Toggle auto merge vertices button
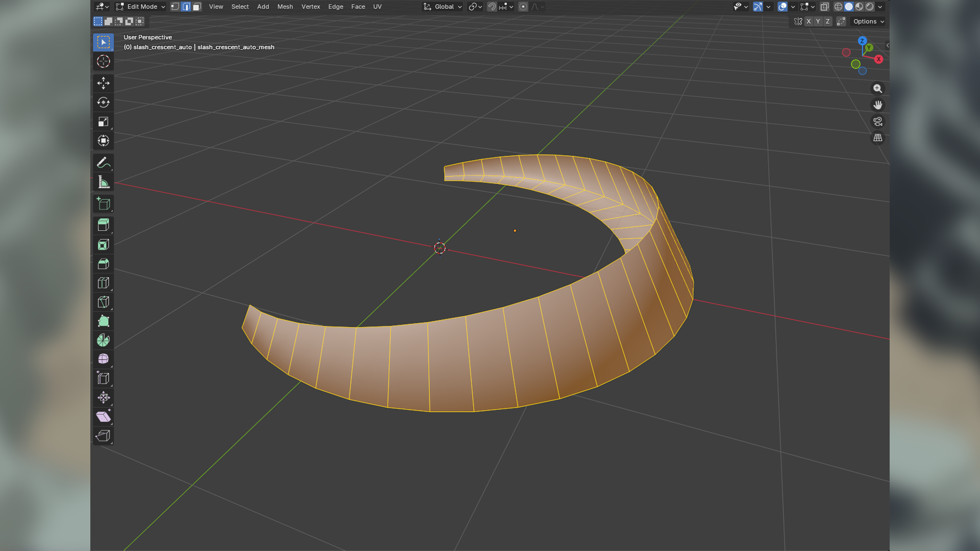The height and width of the screenshot is (551, 980). pos(841,21)
